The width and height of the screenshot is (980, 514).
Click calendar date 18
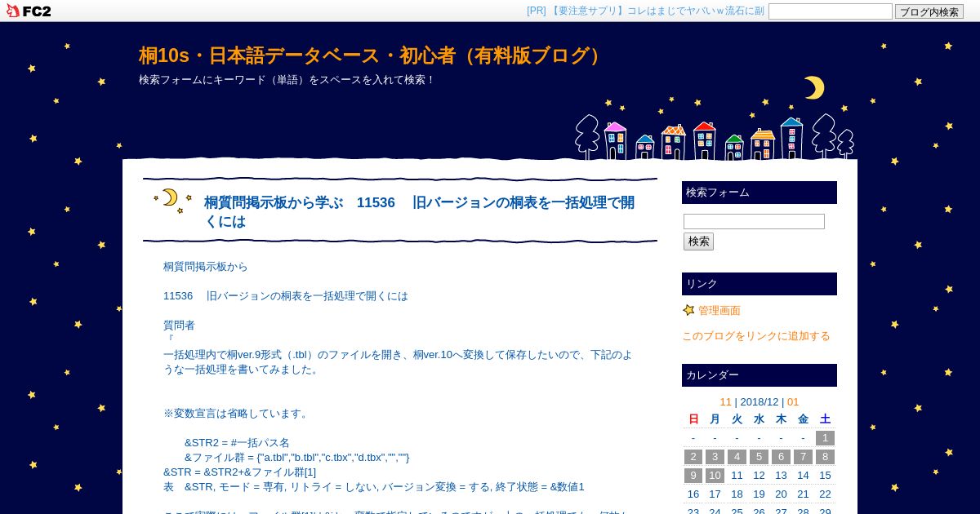click(x=737, y=494)
